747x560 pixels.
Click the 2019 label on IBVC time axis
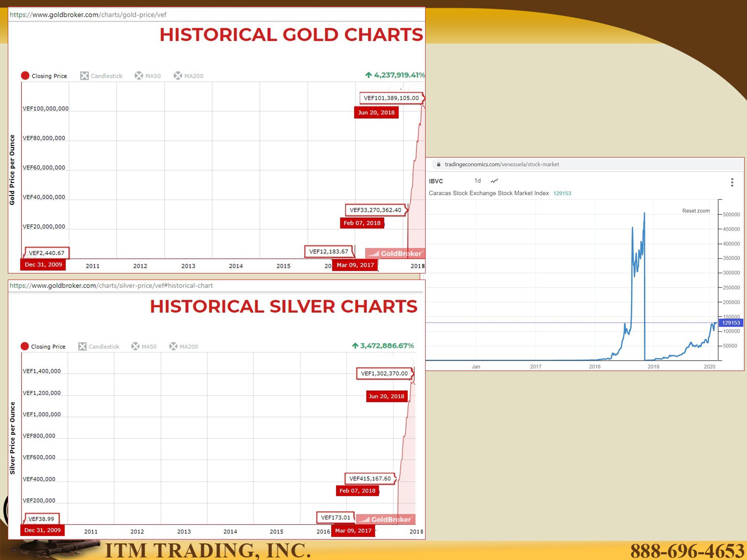click(x=653, y=367)
